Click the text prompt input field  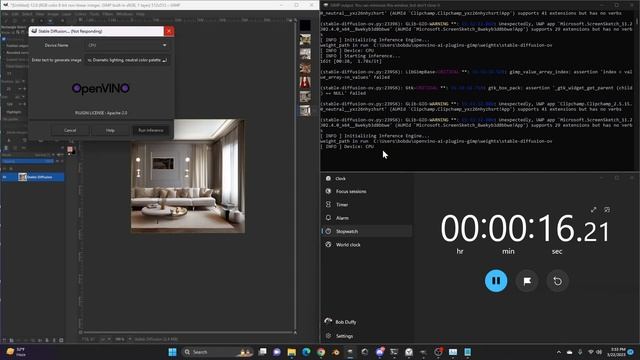tap(127, 60)
